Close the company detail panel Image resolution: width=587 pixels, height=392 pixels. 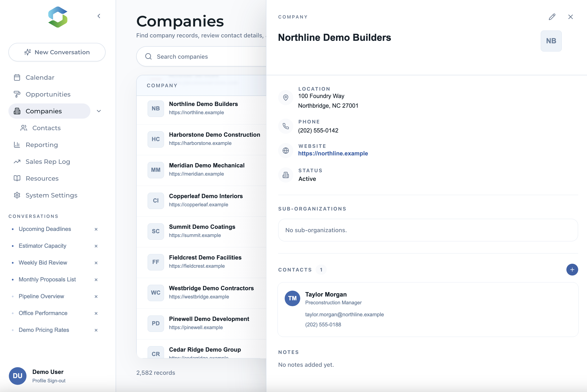pyautogui.click(x=571, y=17)
